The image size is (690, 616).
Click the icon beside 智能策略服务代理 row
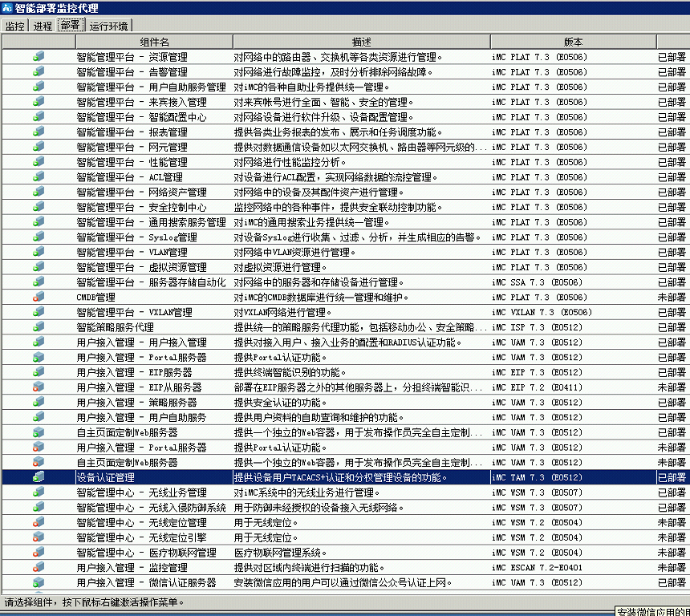39,326
